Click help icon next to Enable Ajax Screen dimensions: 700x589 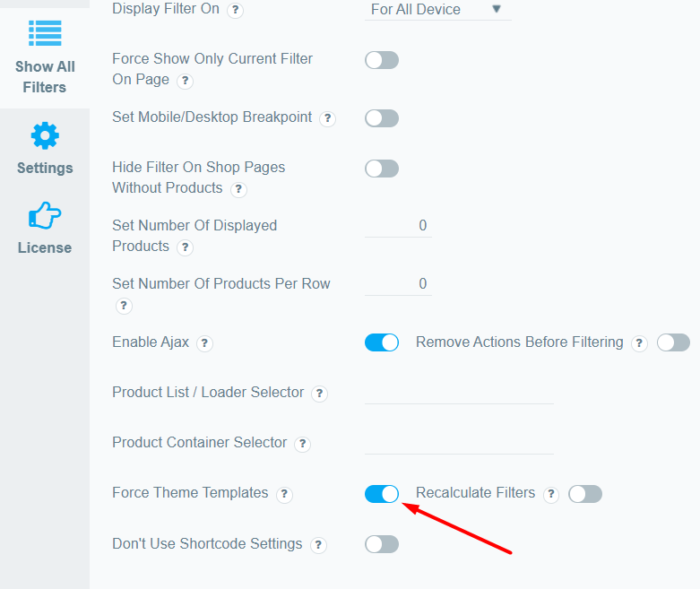pyautogui.click(x=204, y=343)
